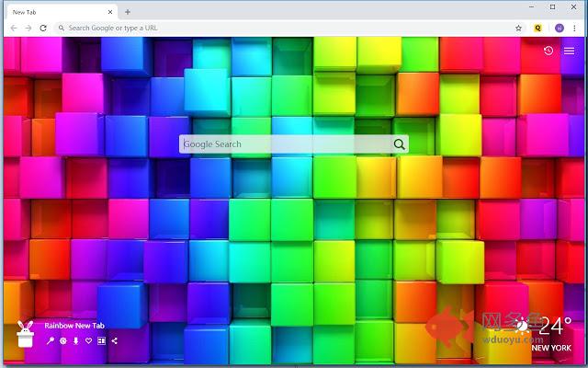Open the yellow Q extension icon

tap(537, 29)
